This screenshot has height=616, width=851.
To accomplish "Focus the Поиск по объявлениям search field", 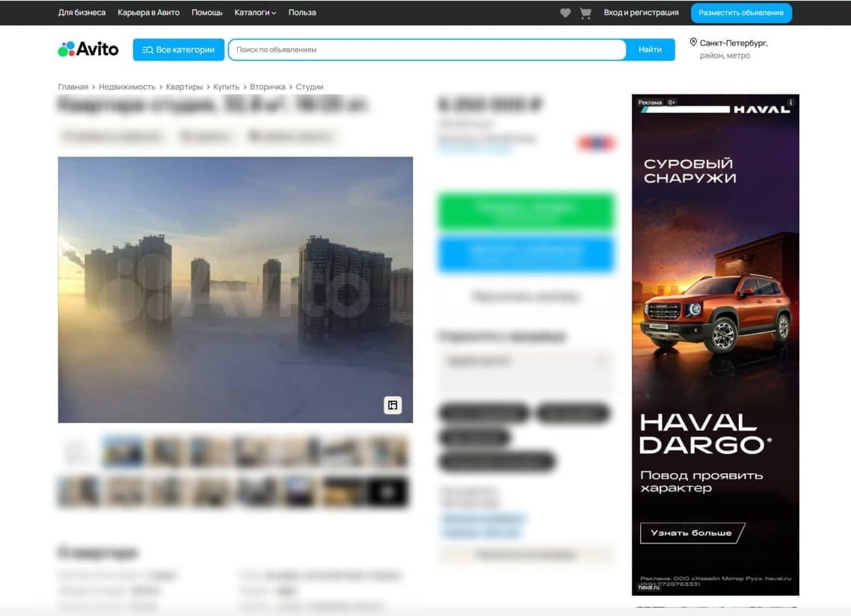I will 427,49.
